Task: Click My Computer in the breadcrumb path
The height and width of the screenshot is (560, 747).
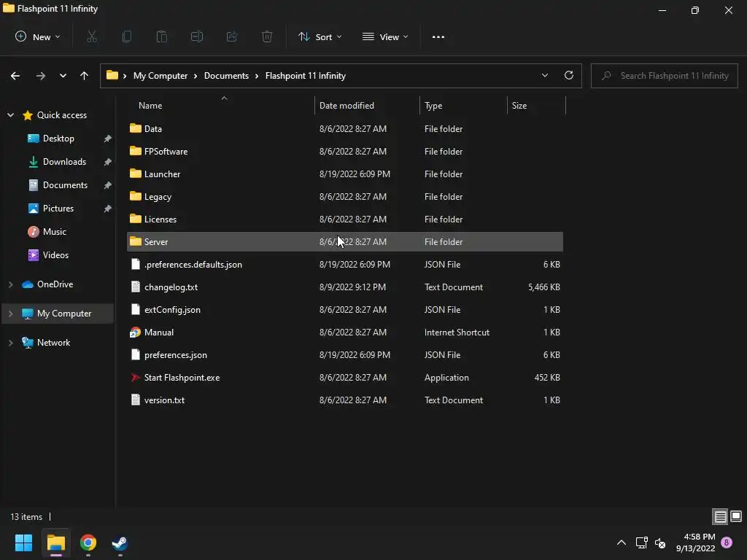Action: (160, 76)
